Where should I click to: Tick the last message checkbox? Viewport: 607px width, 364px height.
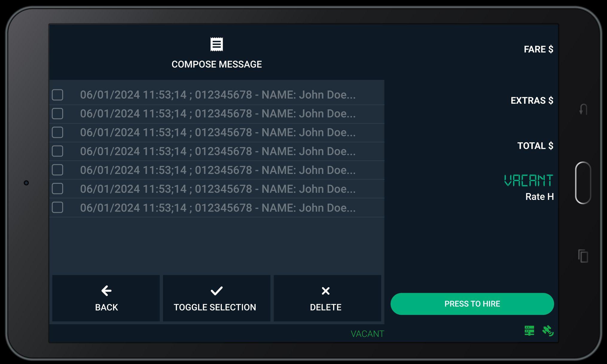(57, 207)
